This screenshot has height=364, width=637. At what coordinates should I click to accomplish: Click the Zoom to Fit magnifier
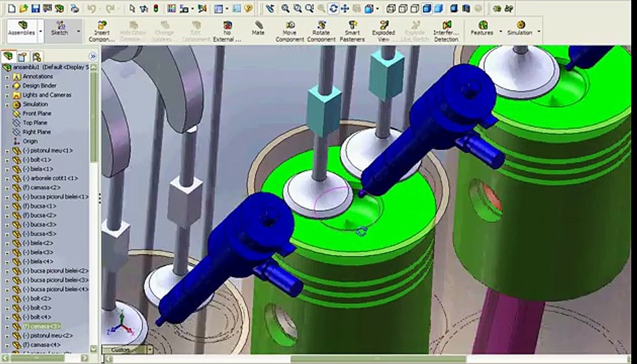286,9
